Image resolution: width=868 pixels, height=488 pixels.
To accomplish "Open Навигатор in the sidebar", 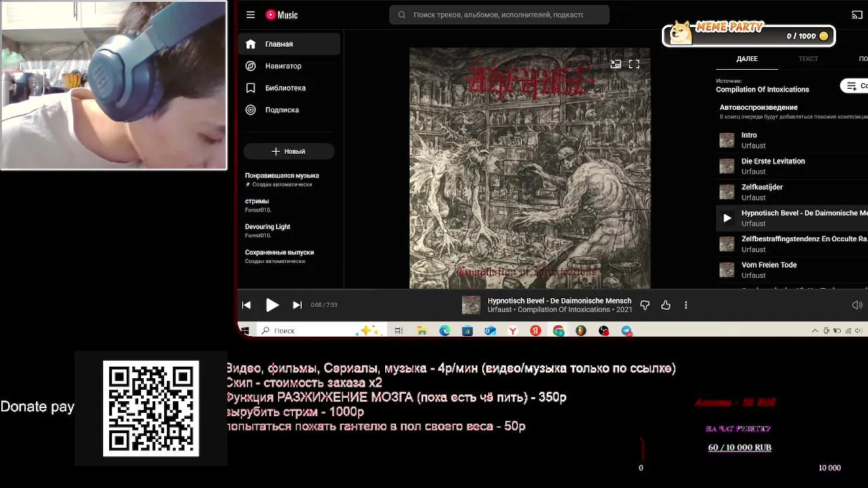I will tap(289, 66).
